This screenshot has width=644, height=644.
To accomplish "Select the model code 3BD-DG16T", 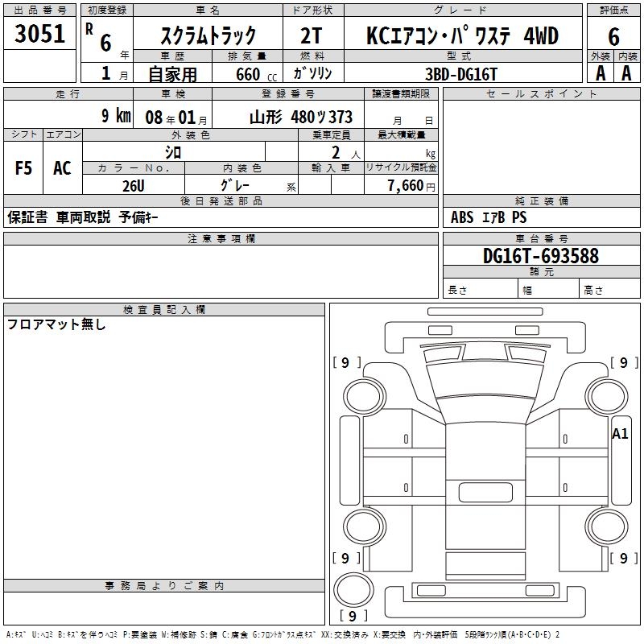I will tap(461, 74).
